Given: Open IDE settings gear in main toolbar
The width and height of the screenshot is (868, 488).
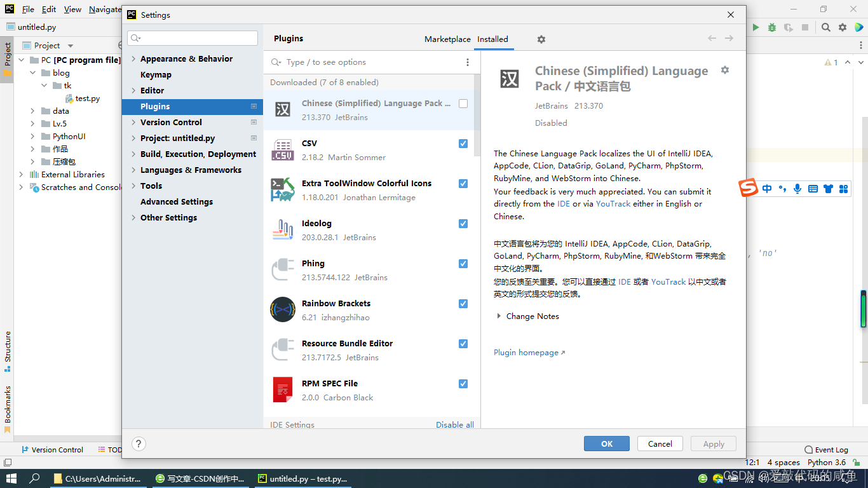Looking at the screenshot, I should click(843, 27).
